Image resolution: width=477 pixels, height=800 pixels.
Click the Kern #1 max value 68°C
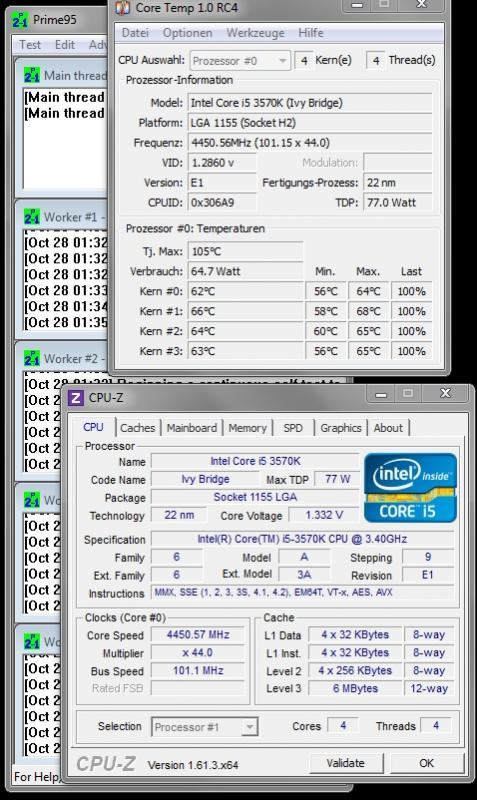pos(368,311)
